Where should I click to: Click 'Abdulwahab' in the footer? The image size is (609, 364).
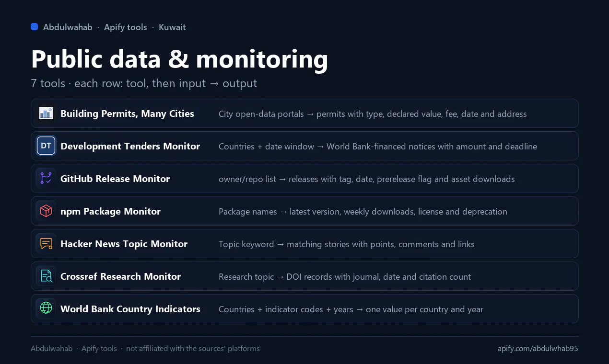tap(51, 349)
